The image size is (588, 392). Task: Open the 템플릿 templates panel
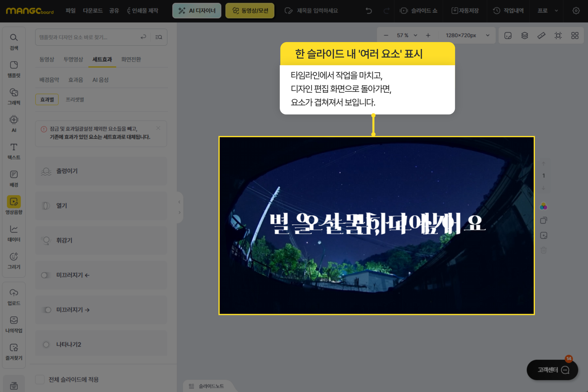coord(14,69)
